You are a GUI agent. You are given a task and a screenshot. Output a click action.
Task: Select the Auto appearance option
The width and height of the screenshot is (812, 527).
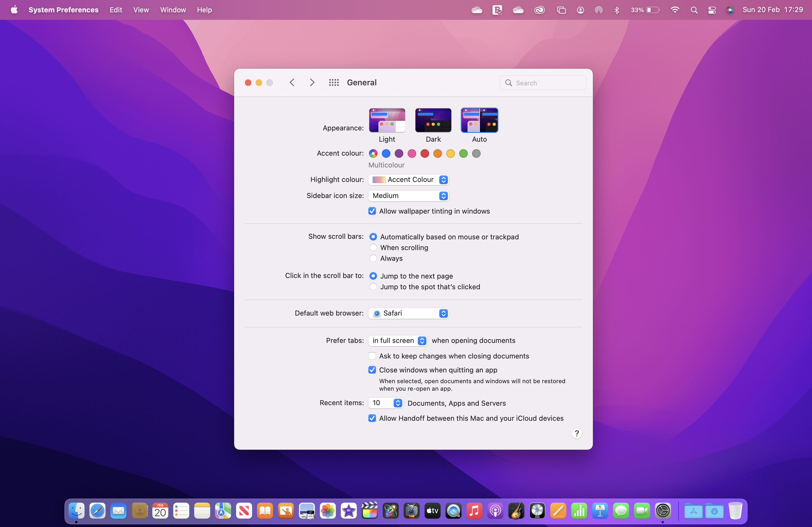pyautogui.click(x=479, y=120)
